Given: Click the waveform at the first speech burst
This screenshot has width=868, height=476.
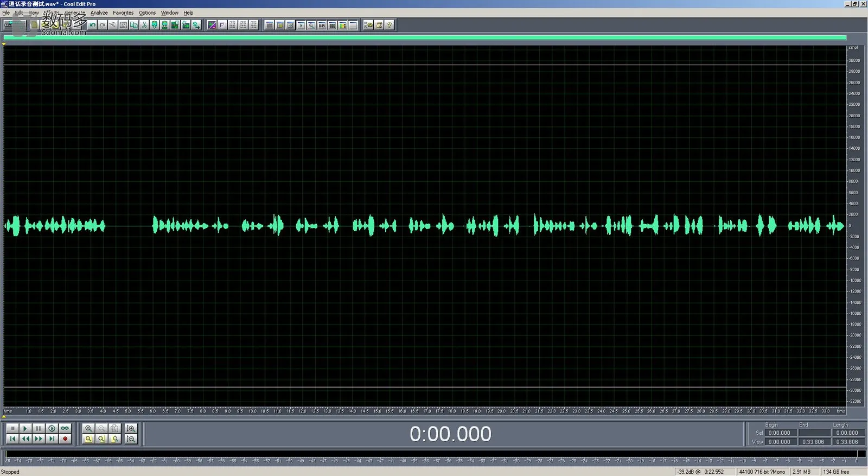Looking at the screenshot, I should click(15, 225).
